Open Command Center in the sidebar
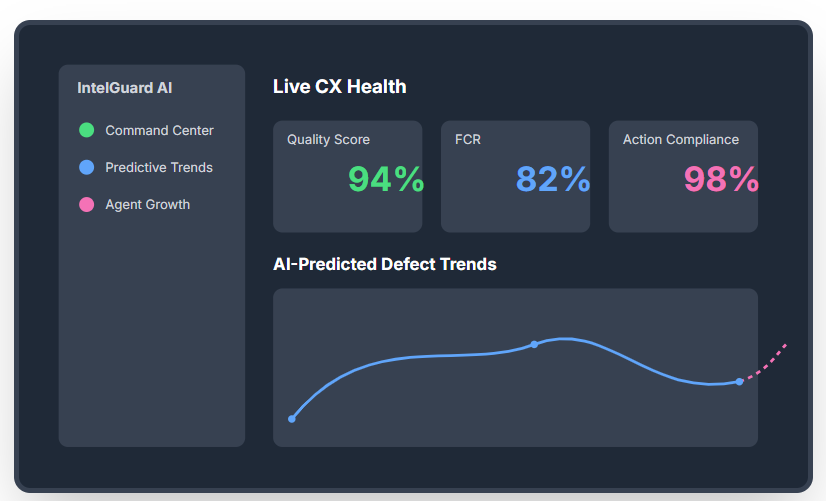Viewport: 826px width, 501px height. (159, 130)
